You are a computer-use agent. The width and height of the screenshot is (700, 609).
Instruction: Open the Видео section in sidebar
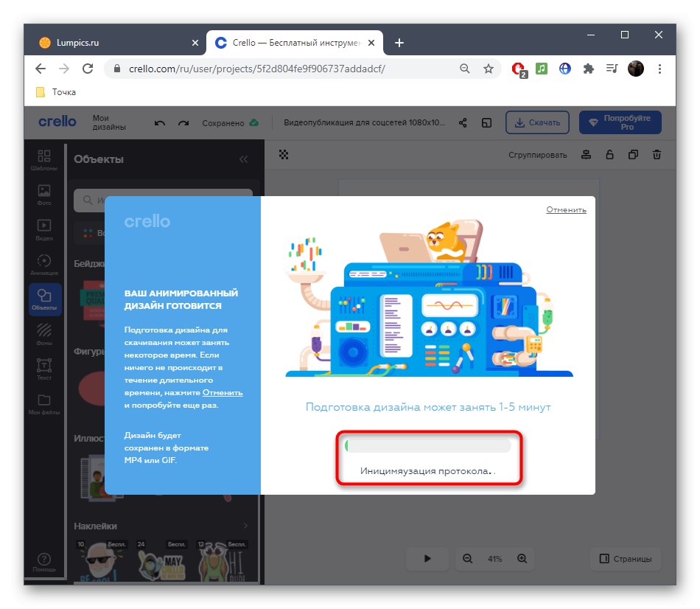coord(44,229)
